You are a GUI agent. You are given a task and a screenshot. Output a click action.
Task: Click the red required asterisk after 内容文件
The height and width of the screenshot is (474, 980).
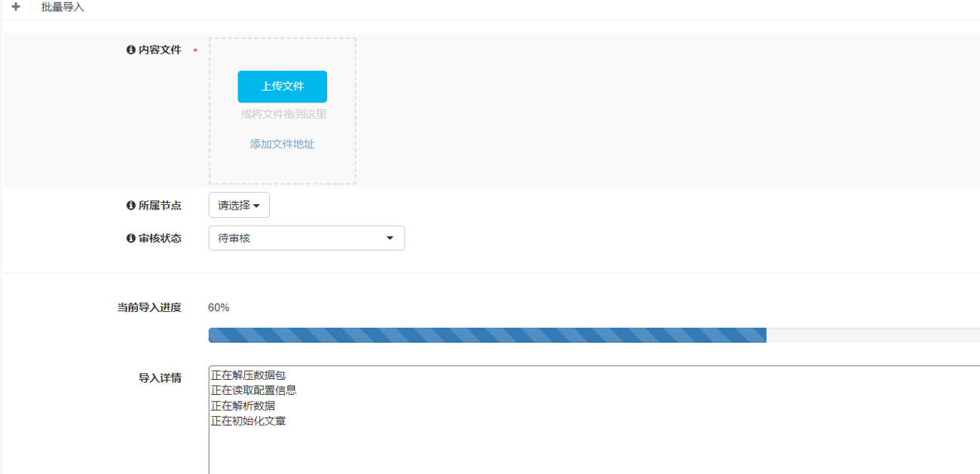(195, 51)
